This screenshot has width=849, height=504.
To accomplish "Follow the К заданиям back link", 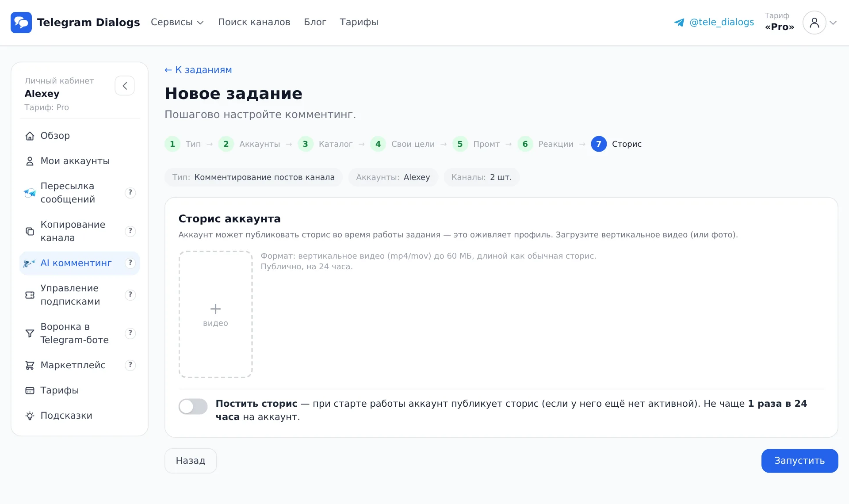I will click(x=198, y=70).
